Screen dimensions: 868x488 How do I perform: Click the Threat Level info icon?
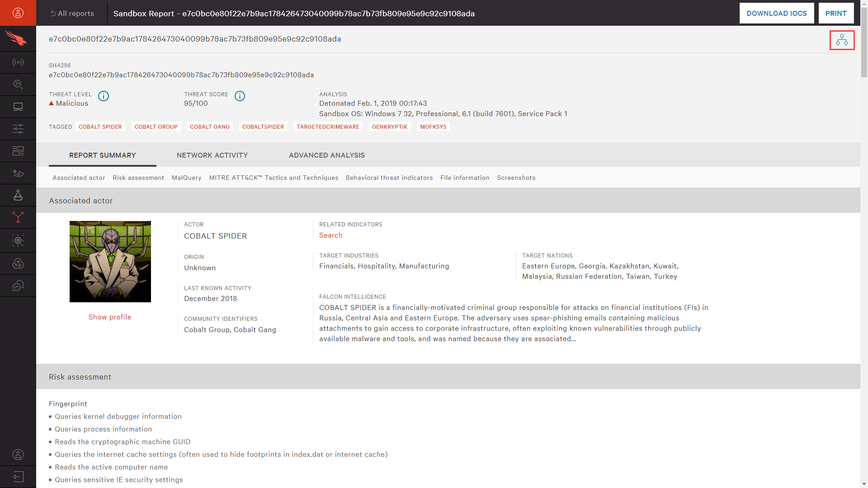click(104, 96)
